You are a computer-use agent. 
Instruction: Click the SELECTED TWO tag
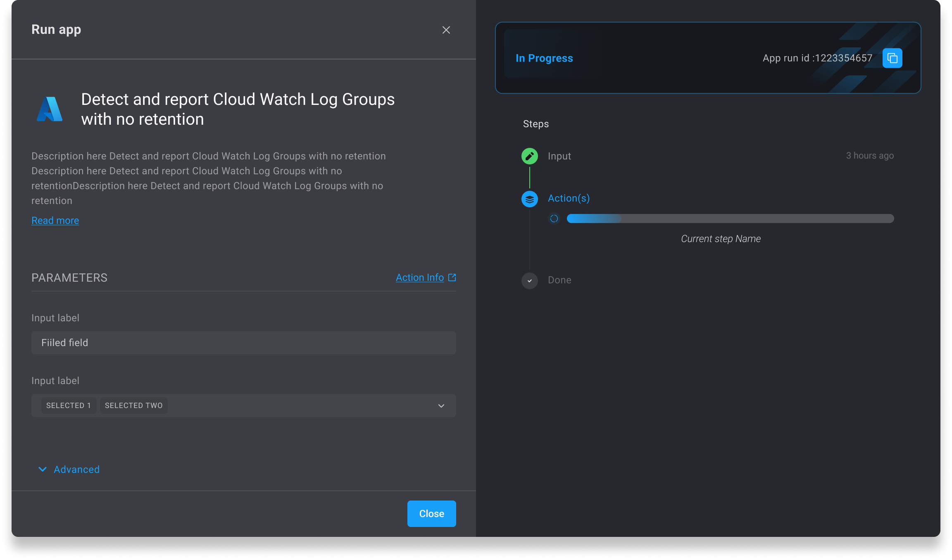click(x=134, y=406)
